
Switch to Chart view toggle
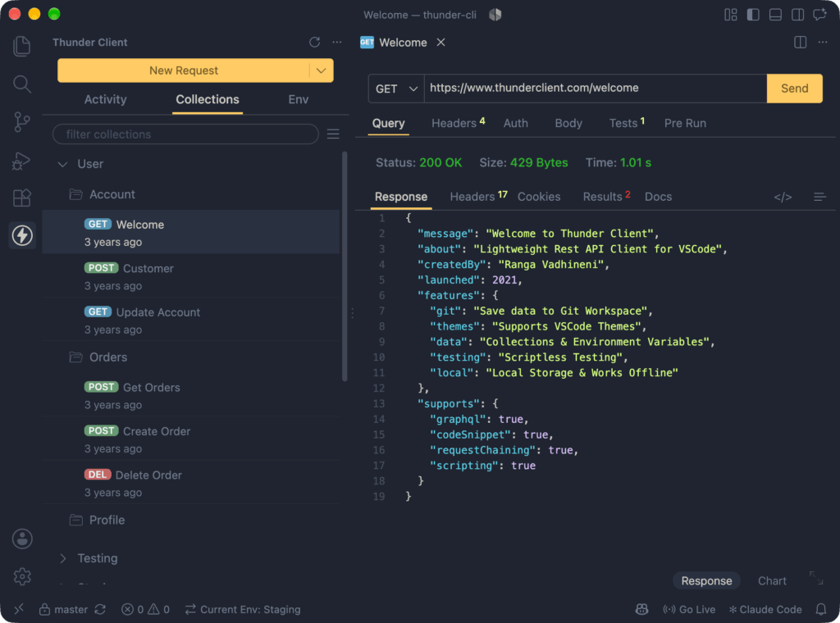click(772, 580)
